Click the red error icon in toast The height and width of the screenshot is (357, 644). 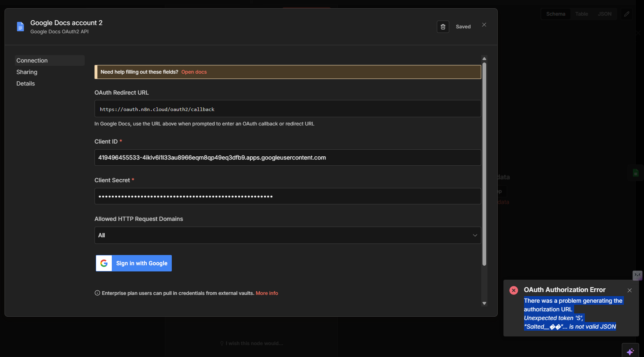(x=513, y=290)
